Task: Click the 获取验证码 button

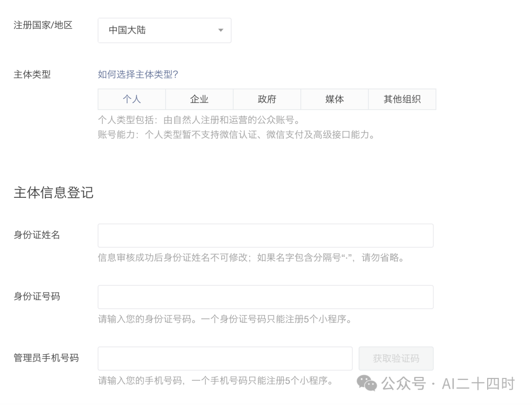Action: (396, 358)
